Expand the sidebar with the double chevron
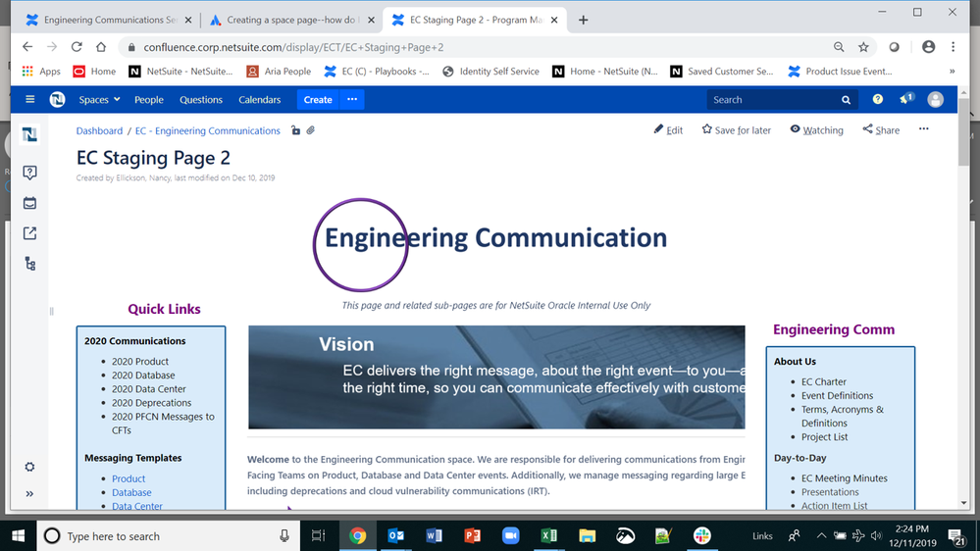 click(x=29, y=493)
